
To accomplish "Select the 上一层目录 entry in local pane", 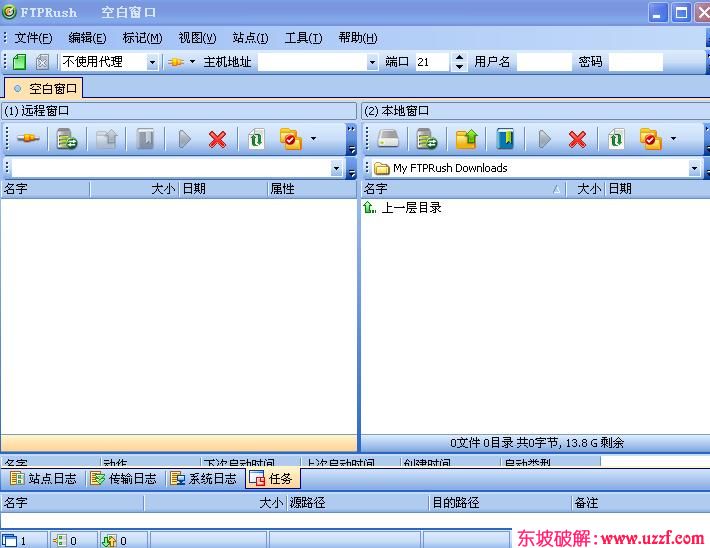I will pos(402,208).
